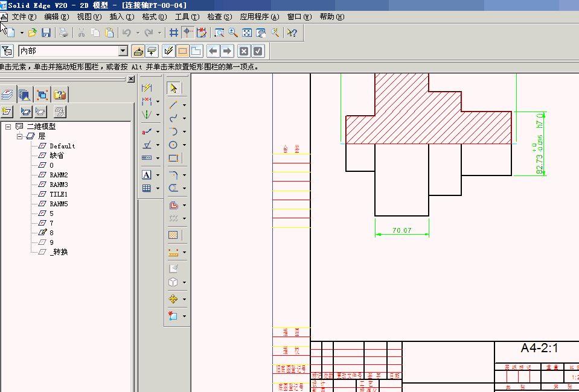The image size is (579, 392).
Task: Select the Move arrows tool
Action: coord(173,299)
